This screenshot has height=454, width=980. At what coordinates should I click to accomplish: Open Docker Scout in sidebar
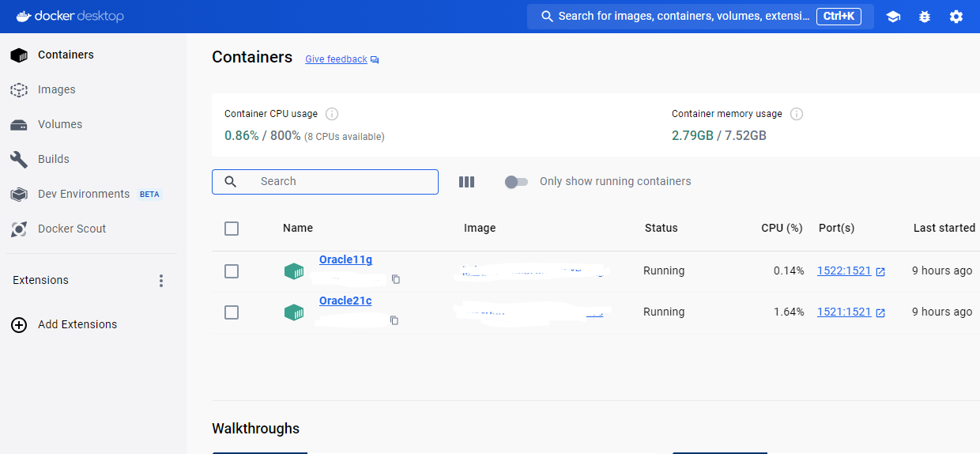tap(93, 229)
